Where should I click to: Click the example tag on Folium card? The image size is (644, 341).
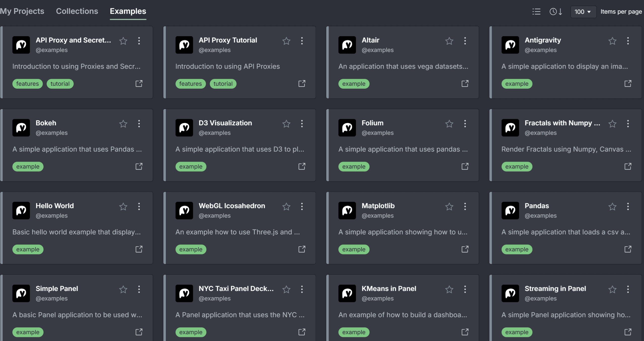click(354, 167)
